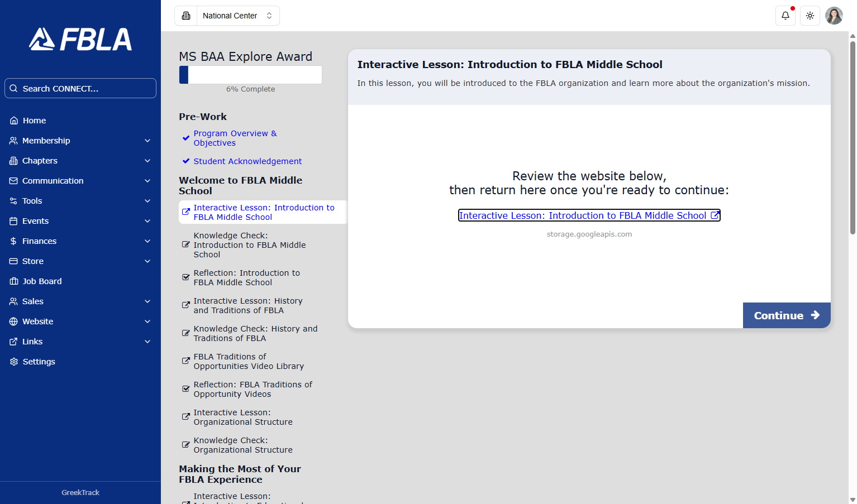The height and width of the screenshot is (504, 857).
Task: Click the MS BAA Explore Award heading
Action: point(246,56)
